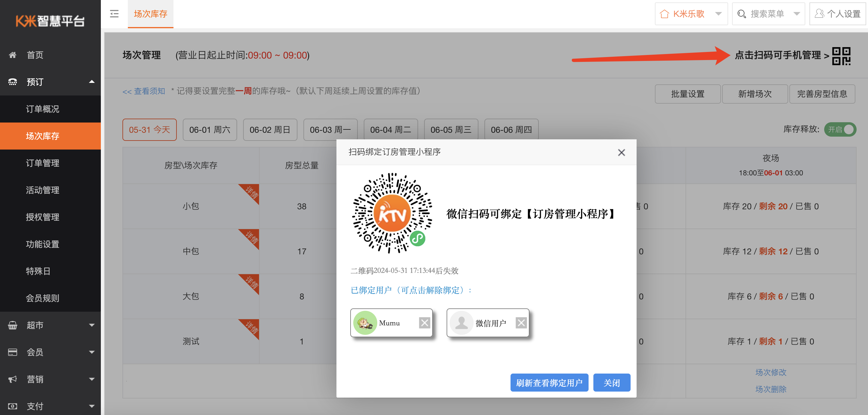Close the QR code binding dialog
This screenshot has width=868, height=415.
click(x=621, y=152)
